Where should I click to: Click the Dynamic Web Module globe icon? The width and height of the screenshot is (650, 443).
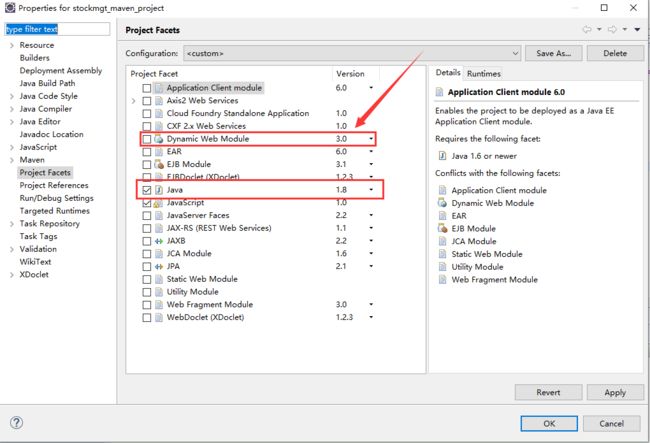tap(159, 139)
